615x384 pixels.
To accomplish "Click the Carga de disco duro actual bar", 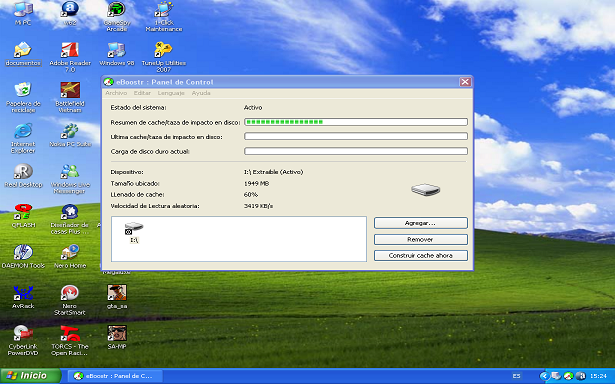I will (356, 151).
